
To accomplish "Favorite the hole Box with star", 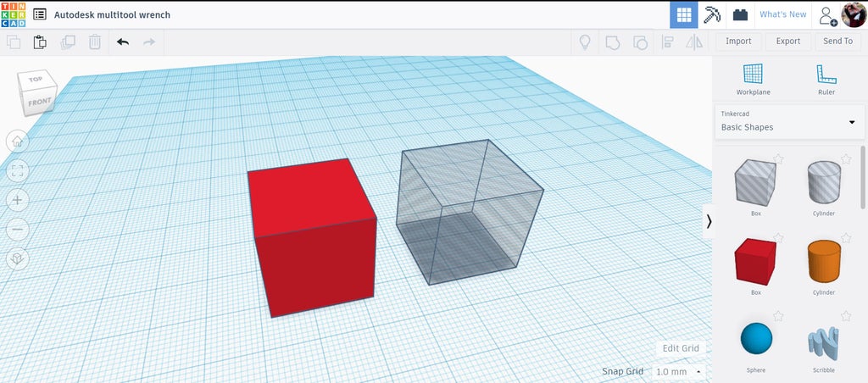I will 778,158.
